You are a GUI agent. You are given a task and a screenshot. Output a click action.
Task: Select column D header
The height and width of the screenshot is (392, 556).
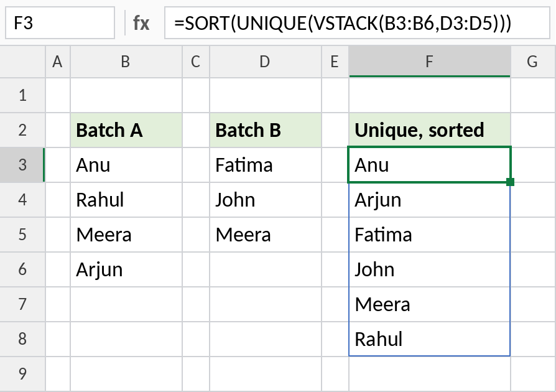click(x=265, y=62)
